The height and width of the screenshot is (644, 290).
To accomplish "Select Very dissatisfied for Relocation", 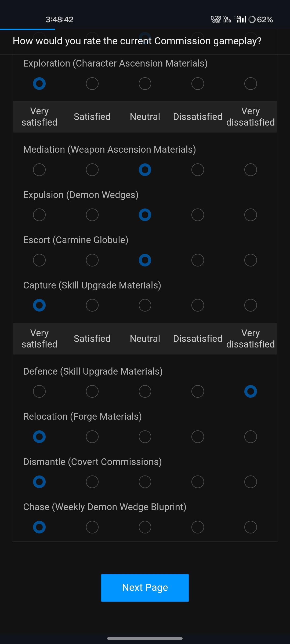I will click(251, 437).
